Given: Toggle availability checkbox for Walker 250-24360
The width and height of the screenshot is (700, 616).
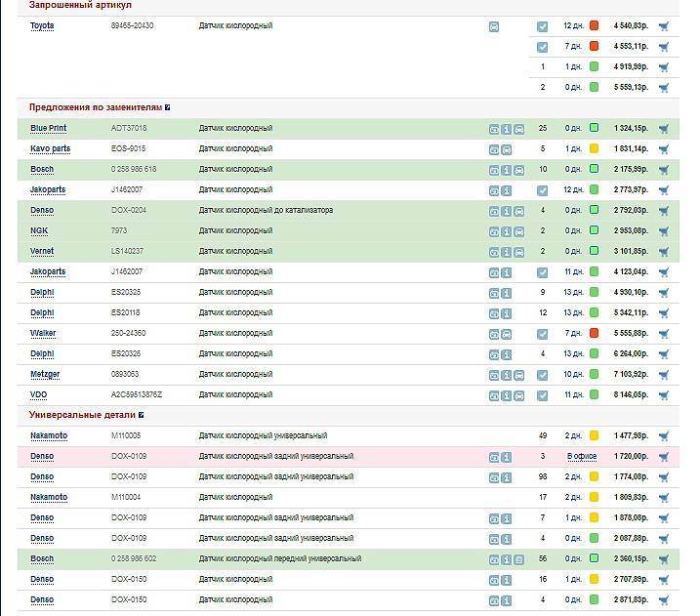Looking at the screenshot, I should [x=543, y=334].
